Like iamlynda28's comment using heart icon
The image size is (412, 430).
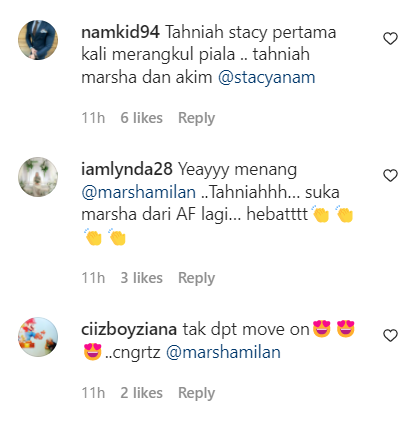click(390, 175)
